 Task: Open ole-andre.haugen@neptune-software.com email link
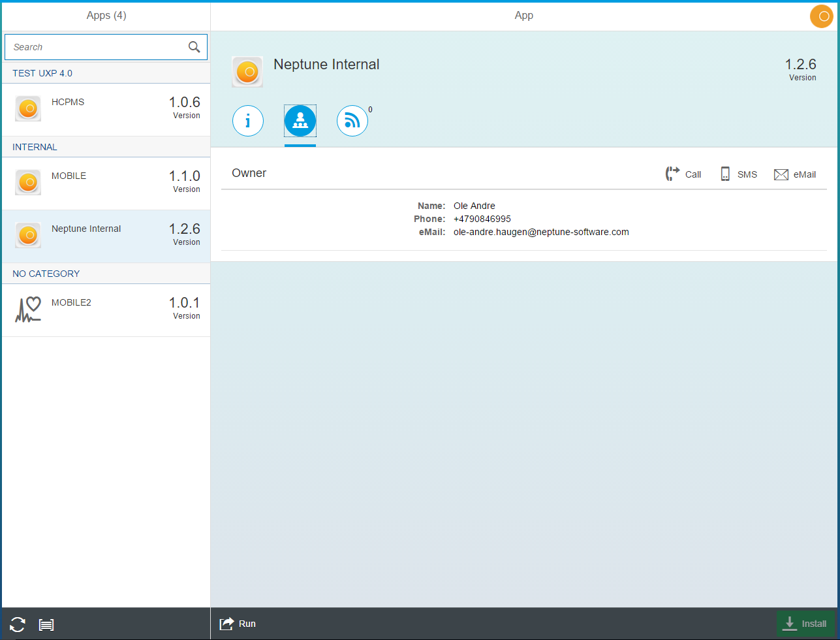[x=541, y=232]
